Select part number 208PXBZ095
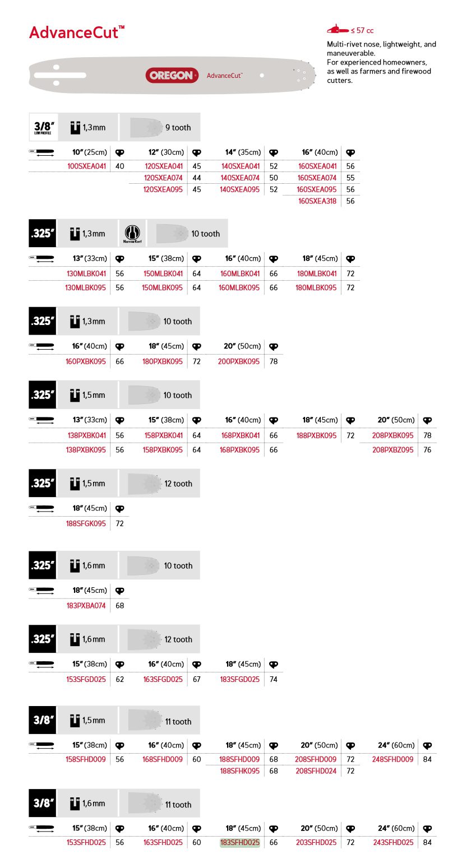The height and width of the screenshot is (868, 476). (393, 449)
